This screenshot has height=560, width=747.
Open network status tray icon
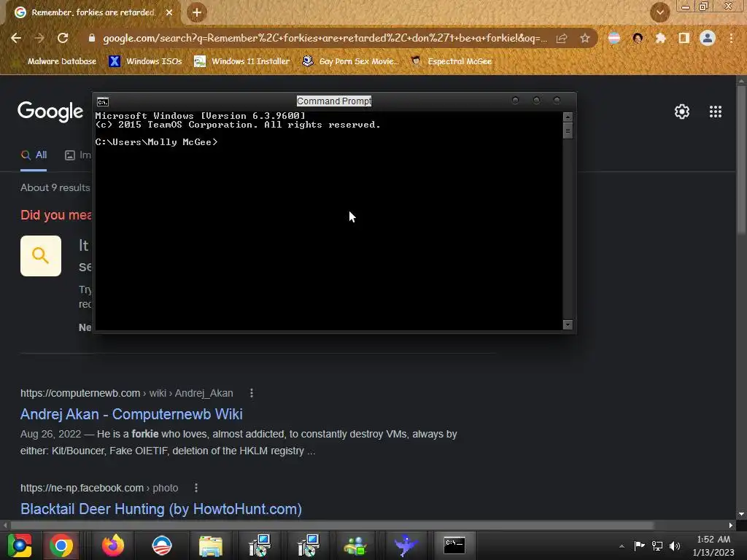tap(657, 545)
